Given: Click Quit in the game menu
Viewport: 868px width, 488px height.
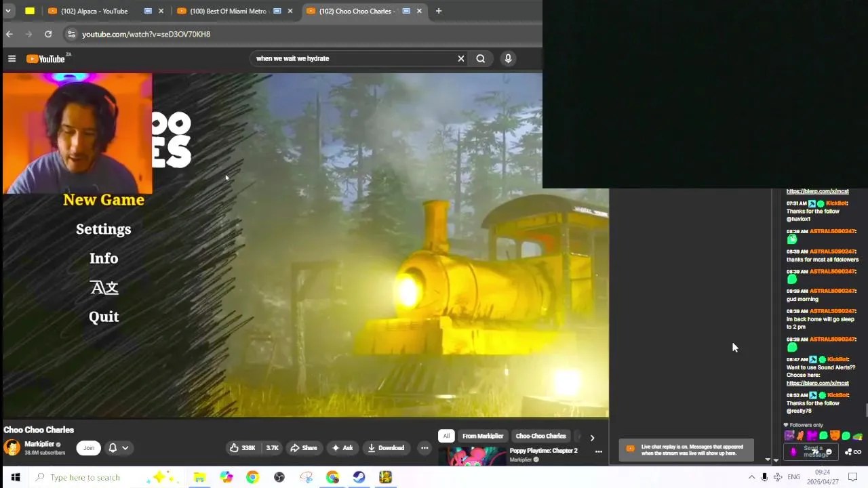Looking at the screenshot, I should (104, 317).
